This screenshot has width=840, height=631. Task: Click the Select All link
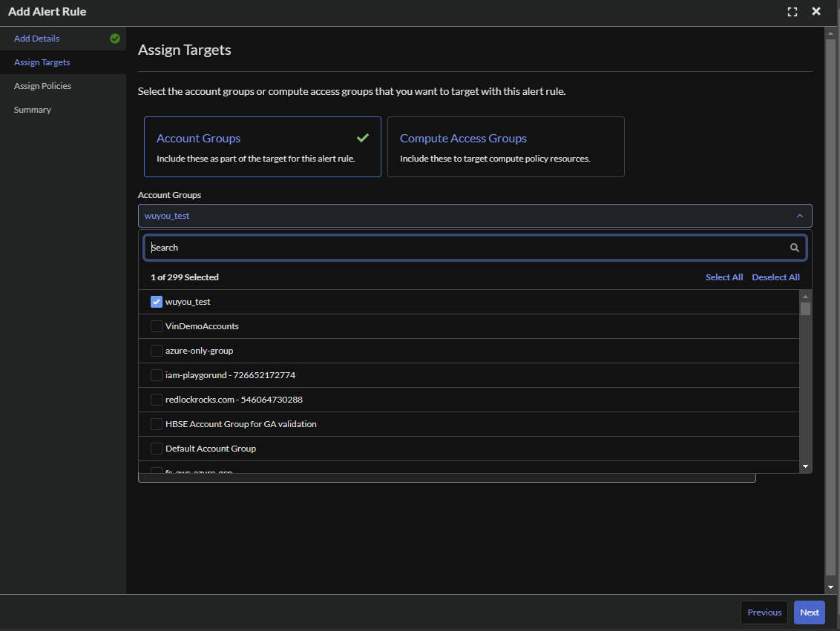(724, 277)
